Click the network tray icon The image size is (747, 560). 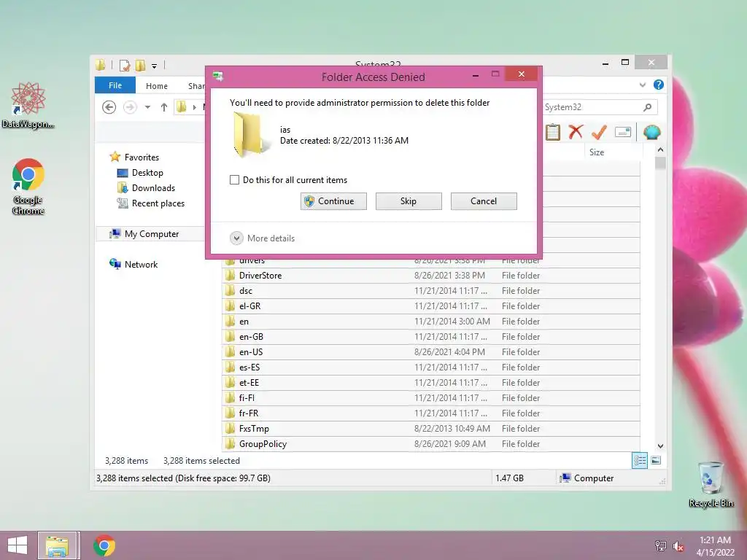coord(661,545)
